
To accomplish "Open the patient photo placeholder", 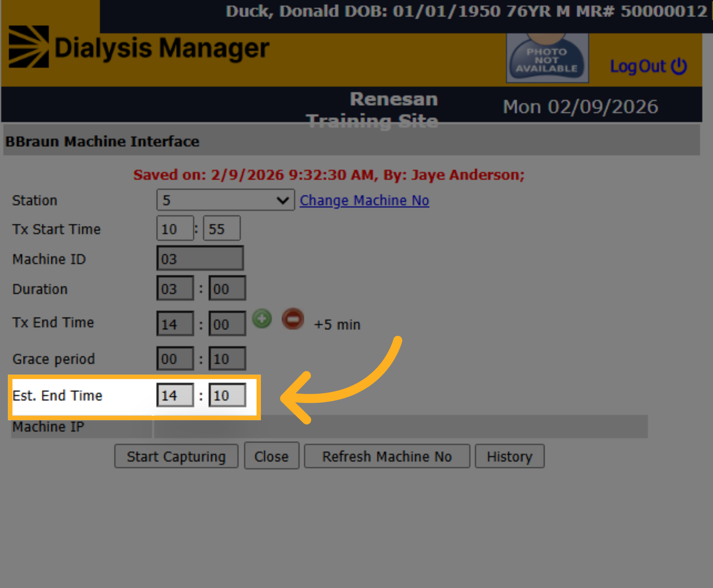I will tap(547, 58).
